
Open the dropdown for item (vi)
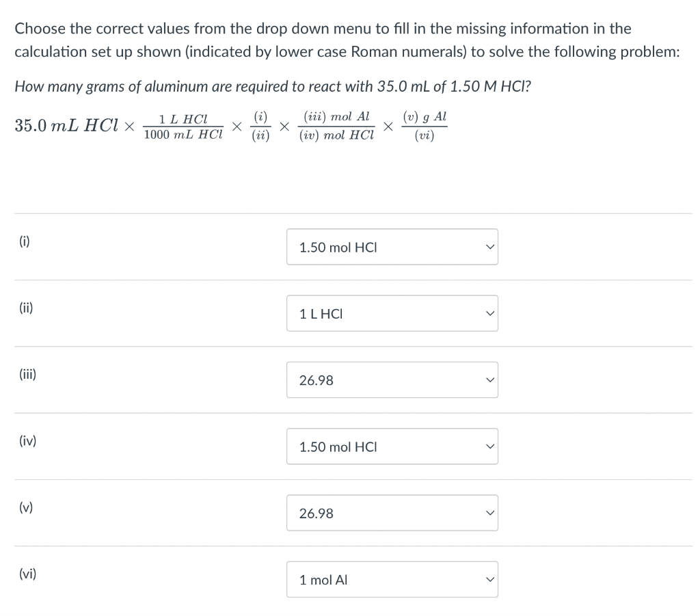pyautogui.click(x=392, y=579)
